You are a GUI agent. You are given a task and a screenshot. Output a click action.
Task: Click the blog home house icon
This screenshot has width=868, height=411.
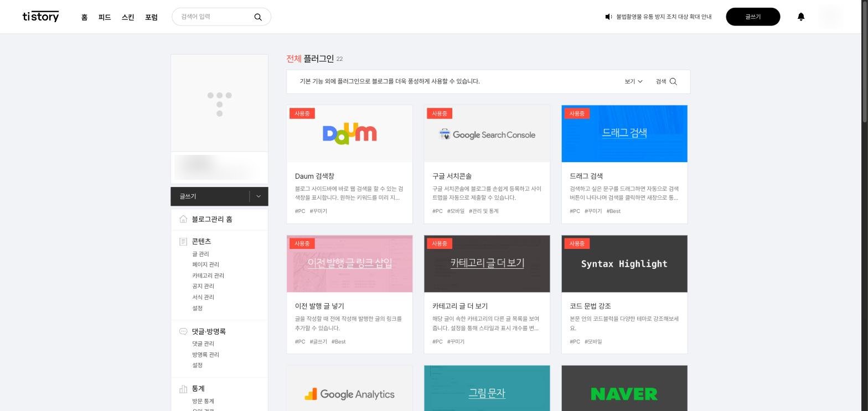183,219
